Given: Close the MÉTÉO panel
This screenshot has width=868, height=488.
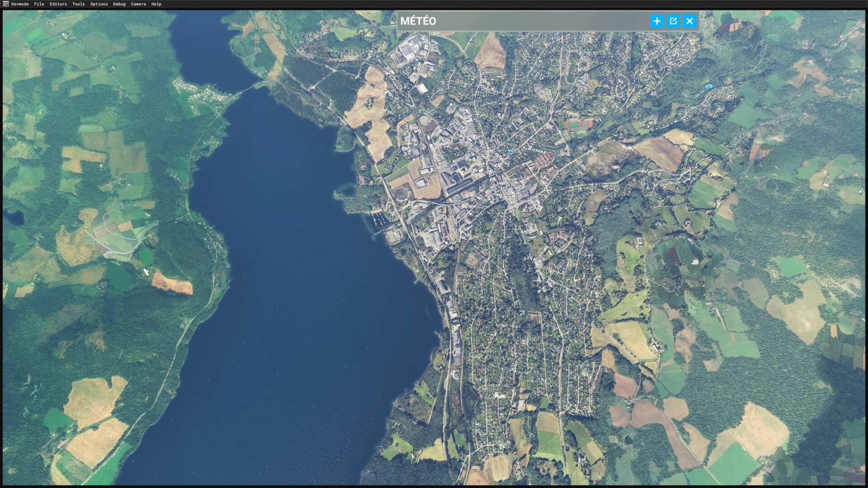Looking at the screenshot, I should pyautogui.click(x=689, y=21).
